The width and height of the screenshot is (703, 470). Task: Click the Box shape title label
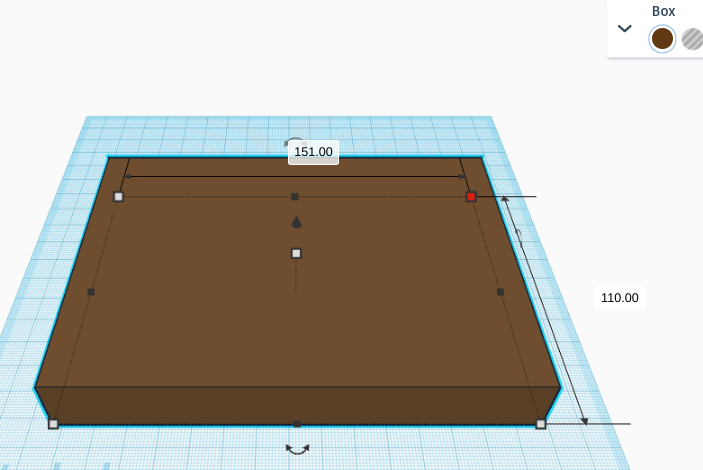tap(664, 11)
